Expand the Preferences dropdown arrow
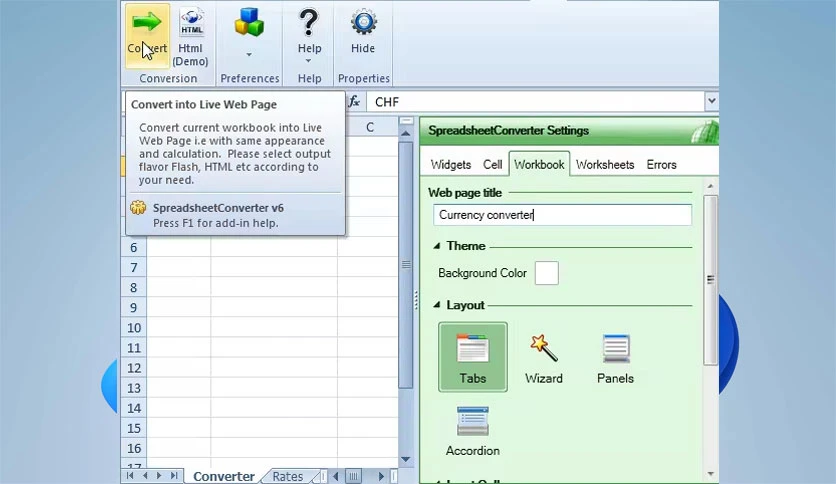The width and height of the screenshot is (836, 484). coord(249,54)
